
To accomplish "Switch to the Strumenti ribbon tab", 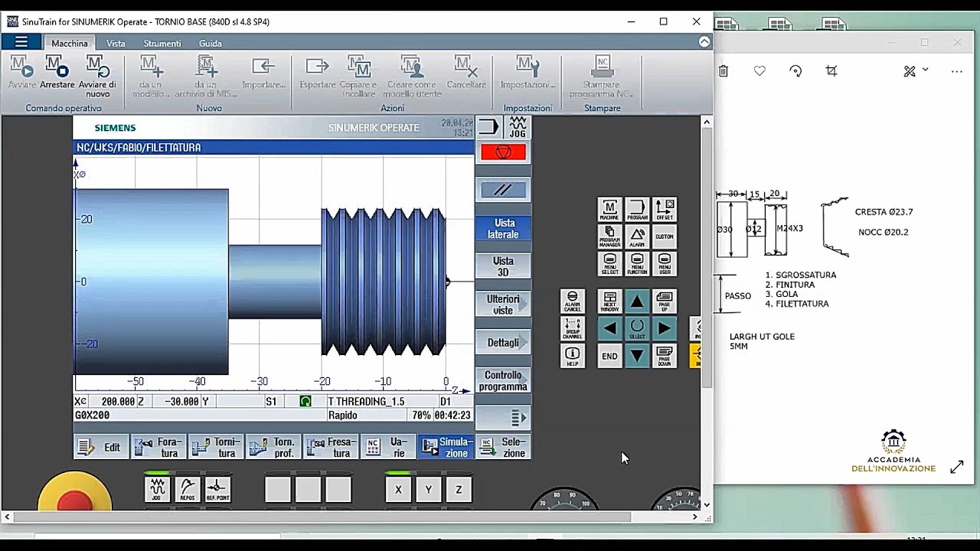I will 162,44.
